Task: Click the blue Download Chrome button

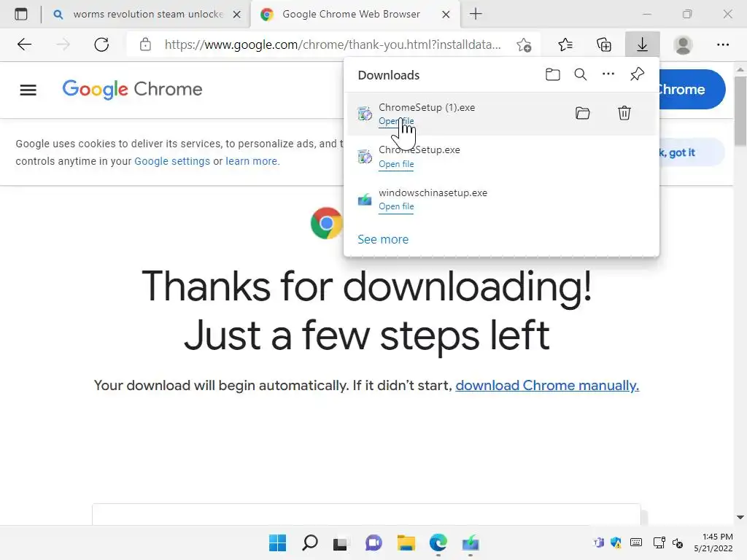Action: click(x=692, y=89)
